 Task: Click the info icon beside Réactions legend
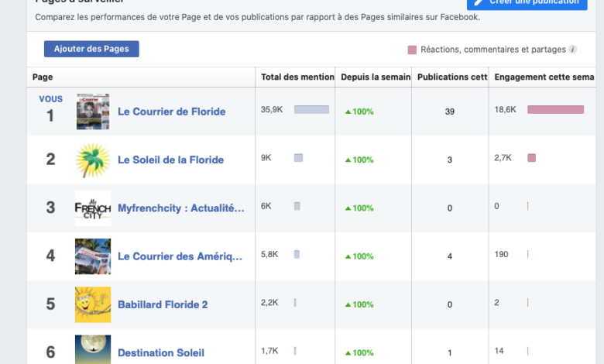573,50
